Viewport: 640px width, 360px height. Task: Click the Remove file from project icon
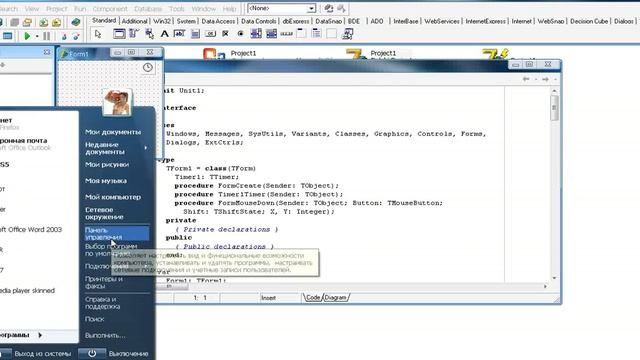click(x=56, y=22)
